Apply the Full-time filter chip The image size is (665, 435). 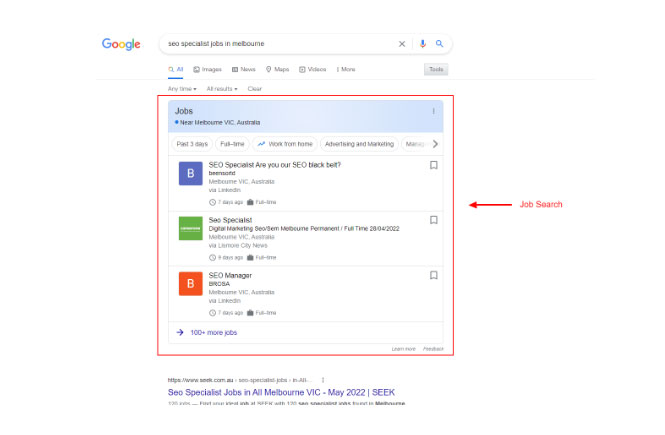coord(232,144)
